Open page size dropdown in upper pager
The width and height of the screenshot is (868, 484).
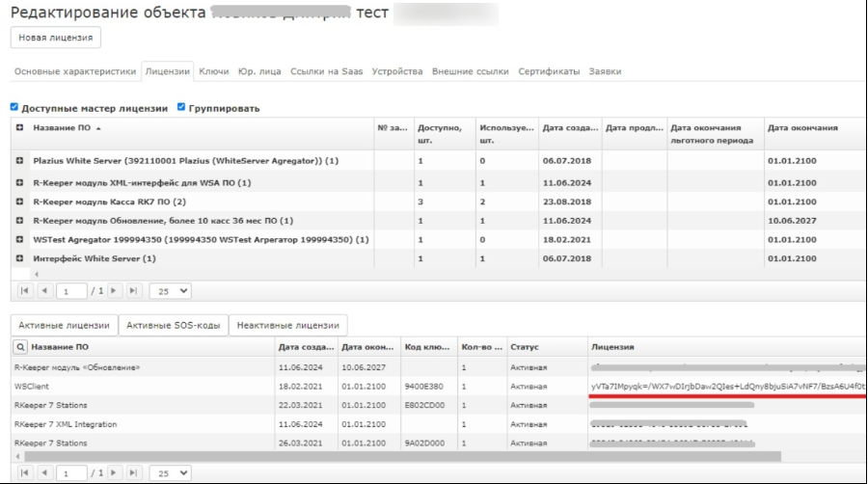[171, 291]
